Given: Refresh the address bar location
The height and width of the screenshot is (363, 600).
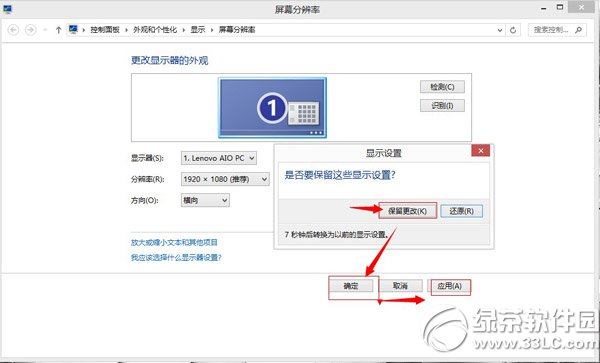Looking at the screenshot, I should [x=513, y=30].
